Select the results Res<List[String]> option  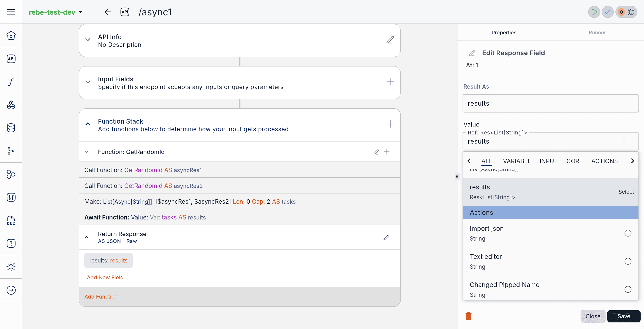coord(551,192)
